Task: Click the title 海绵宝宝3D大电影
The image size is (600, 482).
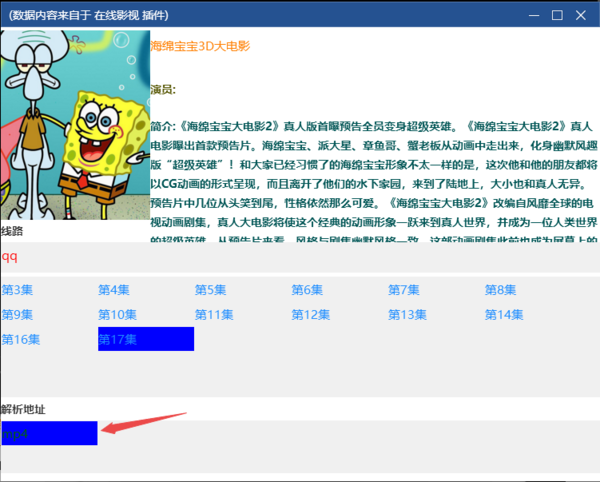Action: [200, 46]
